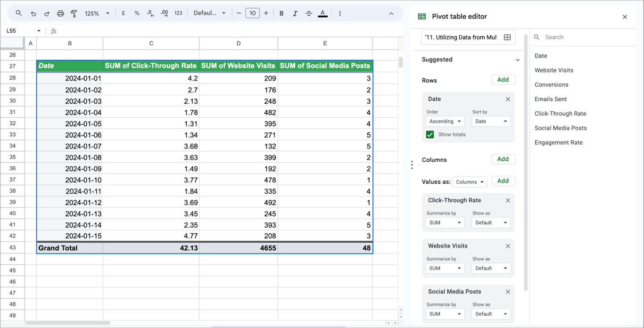Click the select data range grid icon
The image size is (644, 328).
tap(507, 37)
